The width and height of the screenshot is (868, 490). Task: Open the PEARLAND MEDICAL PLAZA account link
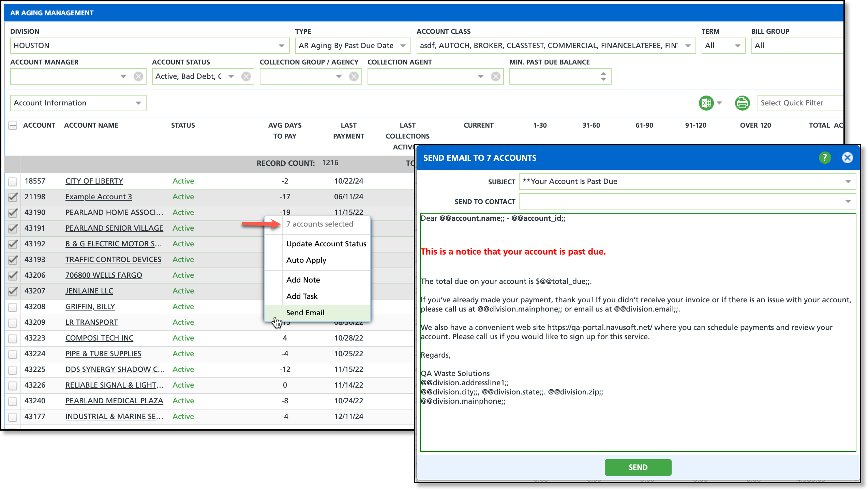click(x=114, y=401)
